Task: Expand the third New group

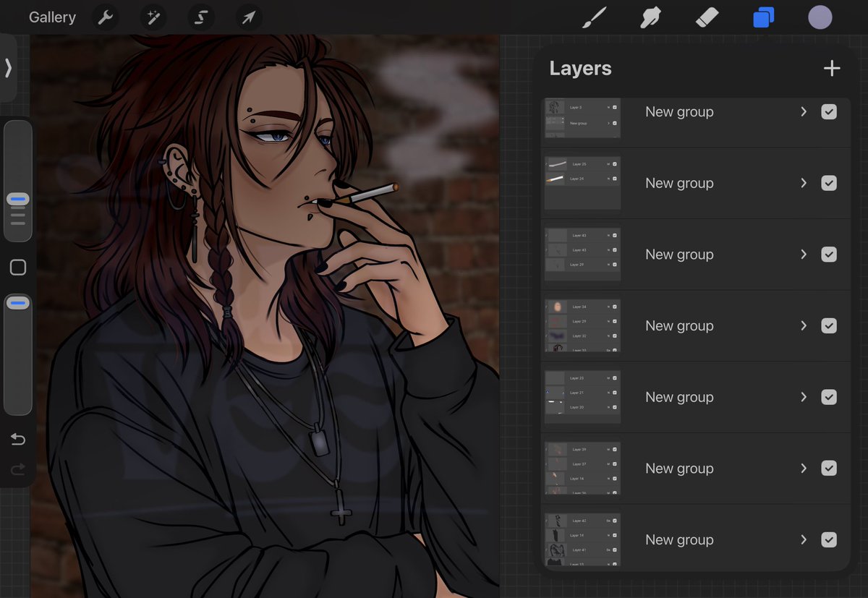Action: 803,254
